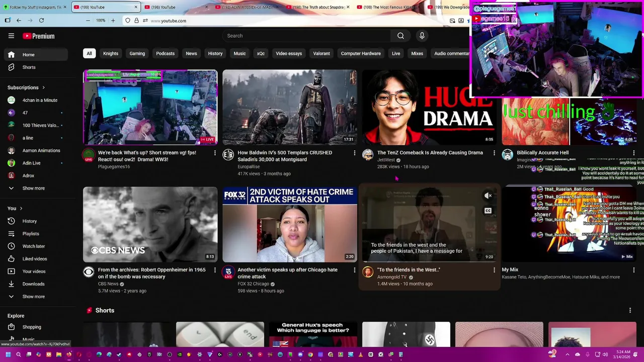Open the Robert Oppenheimer CBS News thumbnail
Viewport: 644px width, 362px height.
[150, 224]
